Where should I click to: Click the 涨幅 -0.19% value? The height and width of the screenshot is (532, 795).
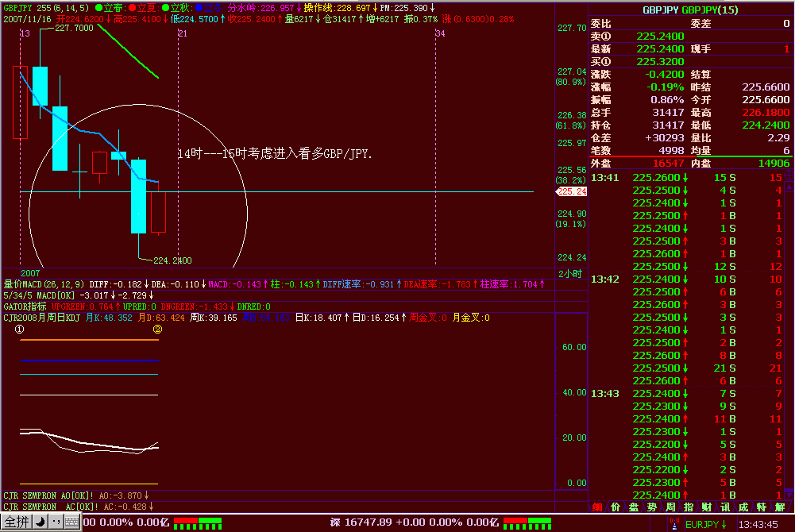coord(665,87)
